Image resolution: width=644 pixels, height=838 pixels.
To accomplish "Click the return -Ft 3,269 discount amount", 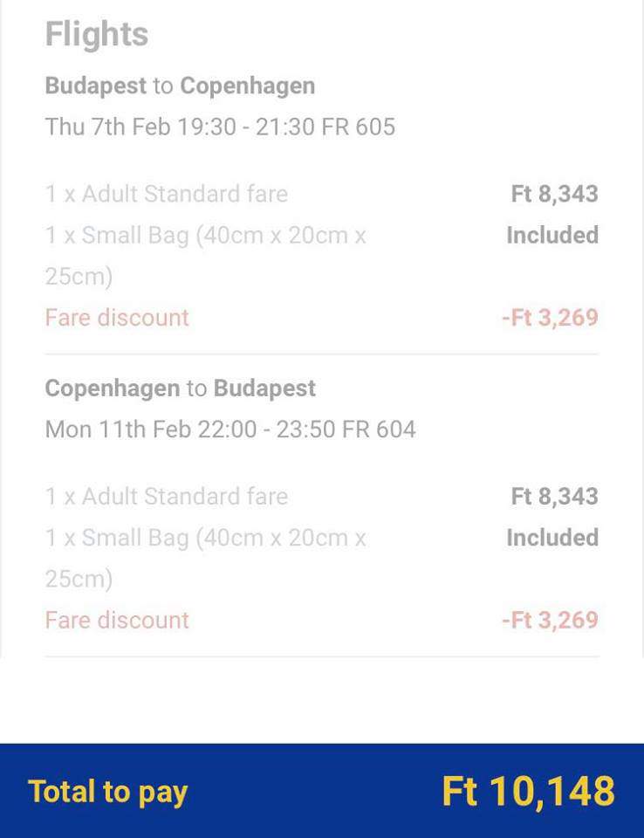I will click(x=550, y=620).
